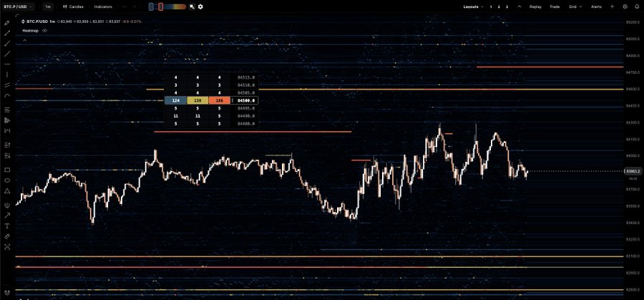This screenshot has width=644, height=300.
Task: Select the parallel channel tool
Action: click(7, 85)
